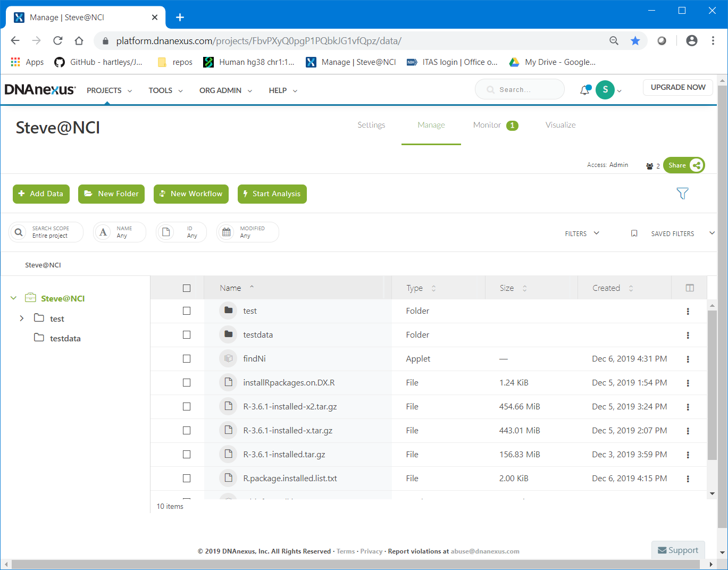Toggle the select-all checkbox in header
728x570 pixels.
(x=187, y=288)
